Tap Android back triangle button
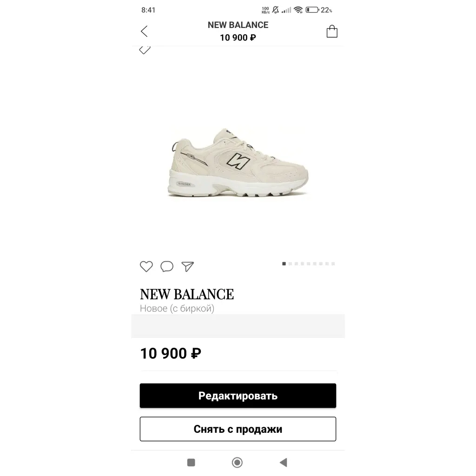Viewport: 476px width, 476px height. 283,463
